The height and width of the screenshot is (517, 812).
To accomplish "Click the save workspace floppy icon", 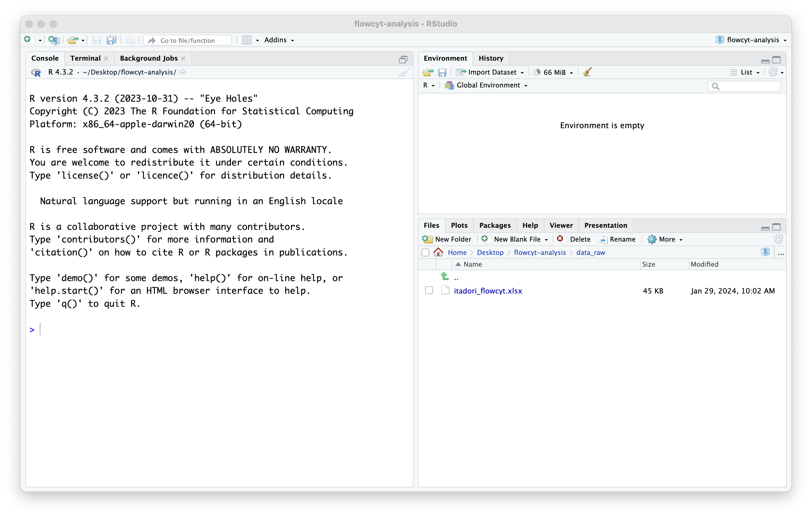I will coord(442,72).
